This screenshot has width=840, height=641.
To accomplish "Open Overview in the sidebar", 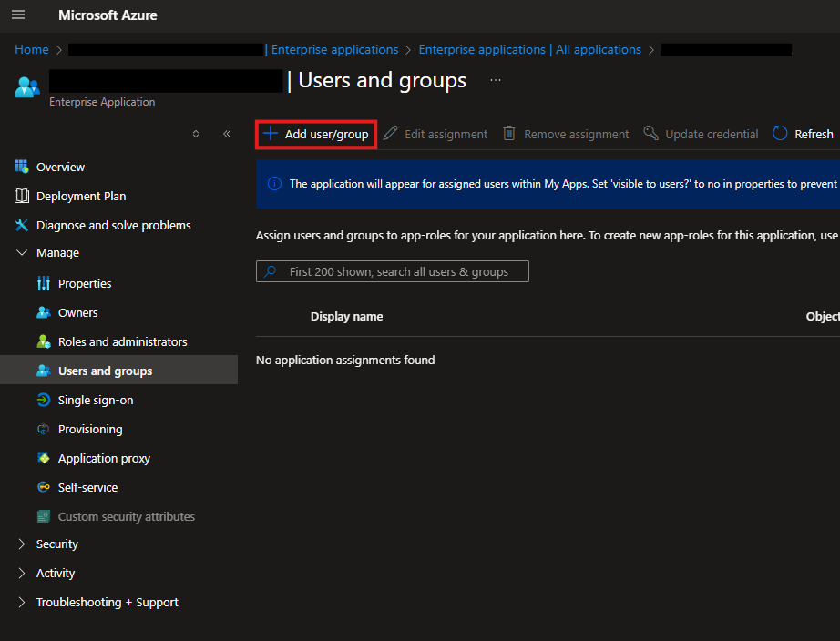I will (x=60, y=167).
